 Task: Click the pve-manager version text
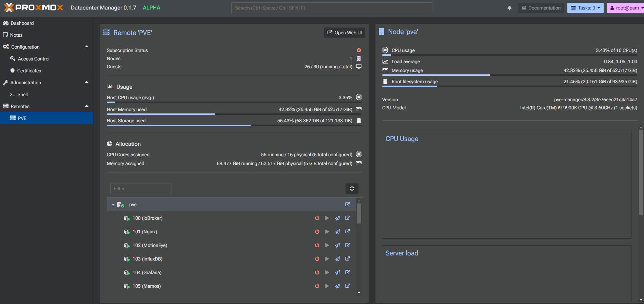(x=596, y=100)
